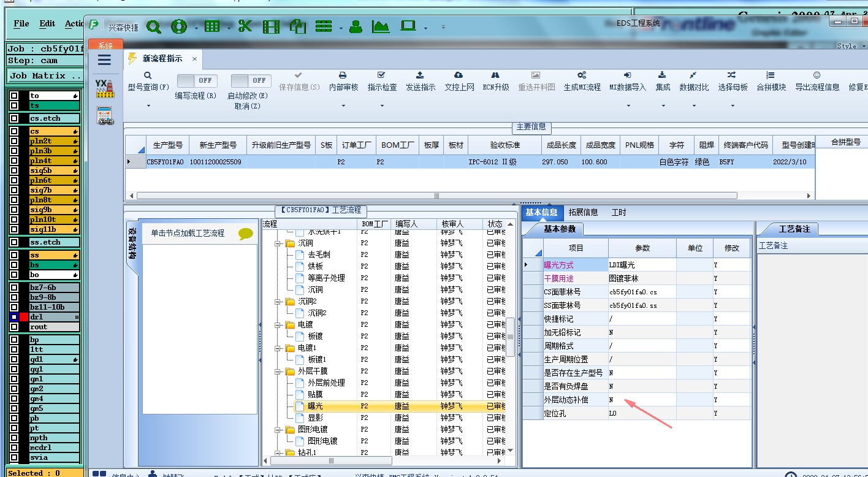Open the Edit menu in Genesis window

click(47, 24)
